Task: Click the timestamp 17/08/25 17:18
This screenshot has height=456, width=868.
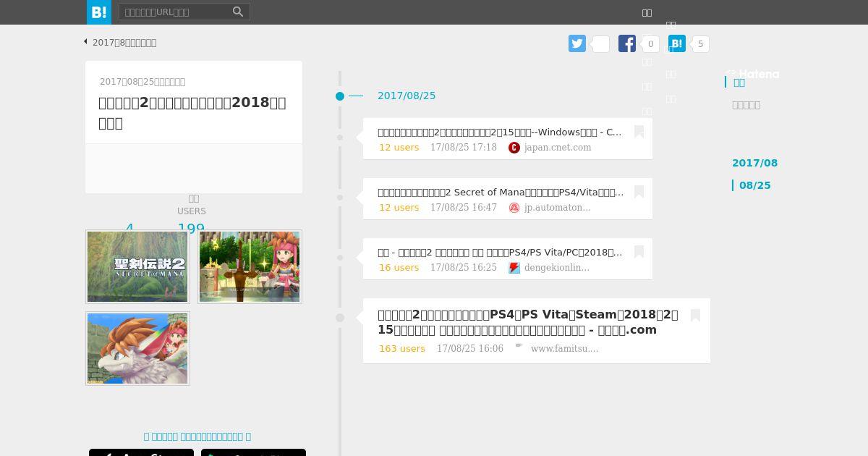Action: point(464,148)
